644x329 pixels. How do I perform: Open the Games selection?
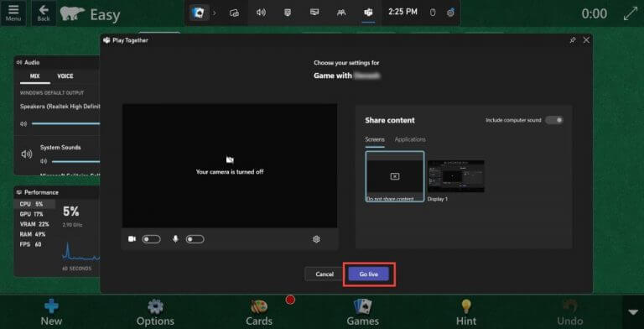(362, 312)
